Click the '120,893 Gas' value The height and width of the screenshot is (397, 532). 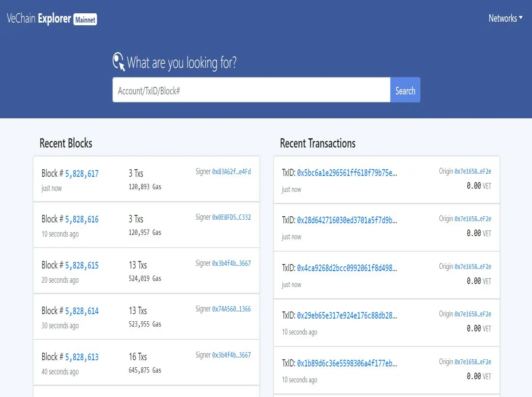coord(145,187)
